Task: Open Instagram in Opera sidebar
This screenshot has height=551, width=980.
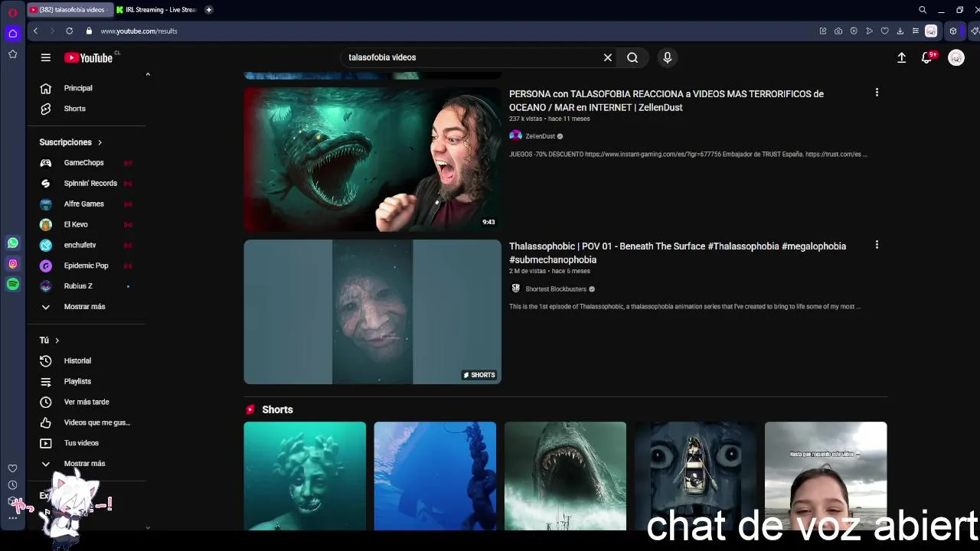Action: click(x=13, y=263)
